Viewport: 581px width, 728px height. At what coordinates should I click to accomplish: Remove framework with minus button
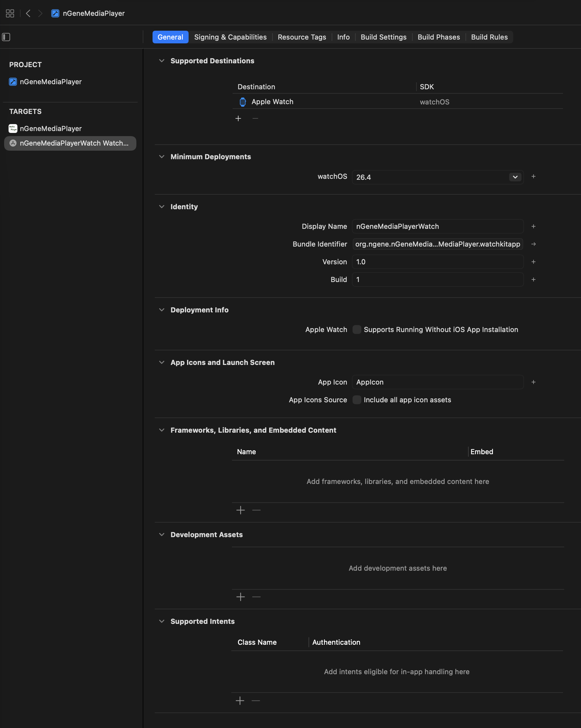coord(256,510)
